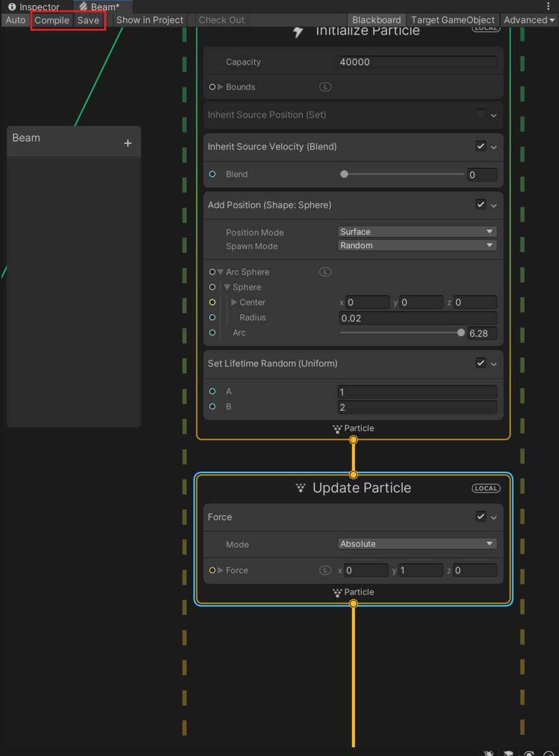Image resolution: width=559 pixels, height=756 pixels.
Task: Click the Arc Sphere input port
Action: pyautogui.click(x=212, y=272)
